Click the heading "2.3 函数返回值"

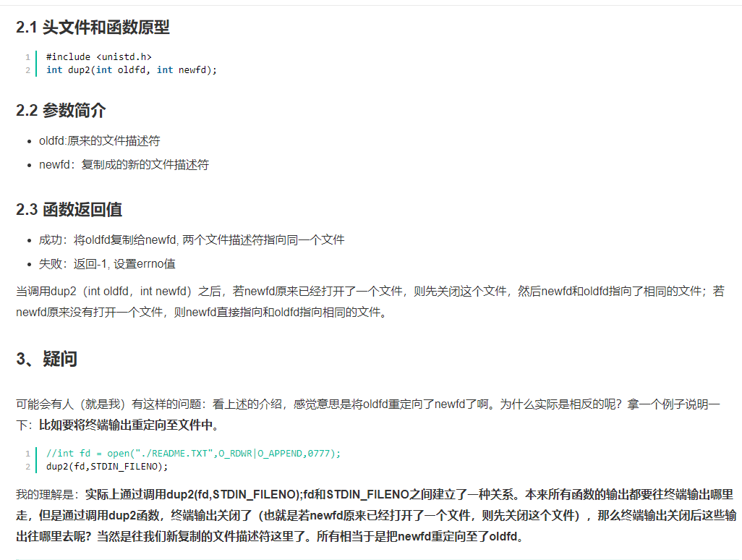click(69, 209)
